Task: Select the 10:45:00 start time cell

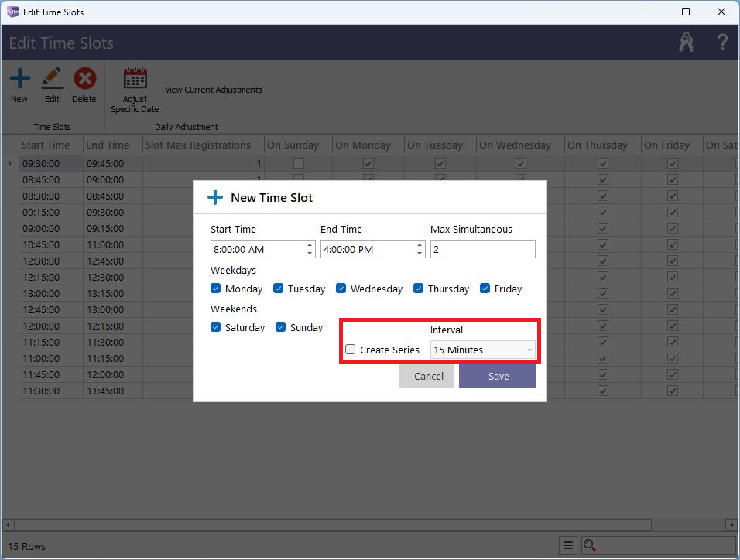Action: pos(51,245)
